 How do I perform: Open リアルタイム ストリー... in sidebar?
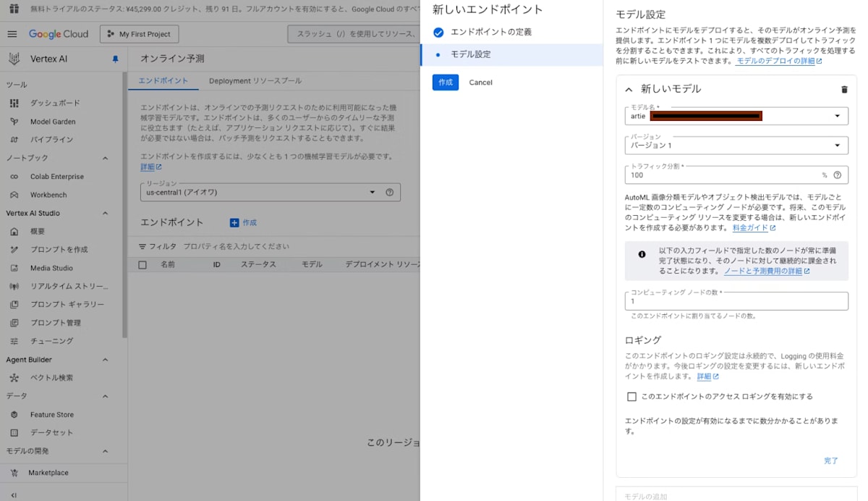[x=69, y=286]
